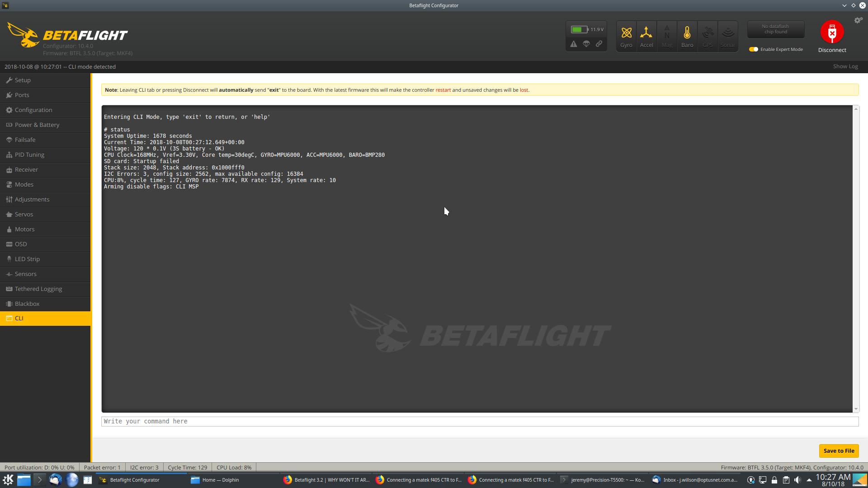The height and width of the screenshot is (488, 868).
Task: Click the CLI command input field
Action: [480, 421]
